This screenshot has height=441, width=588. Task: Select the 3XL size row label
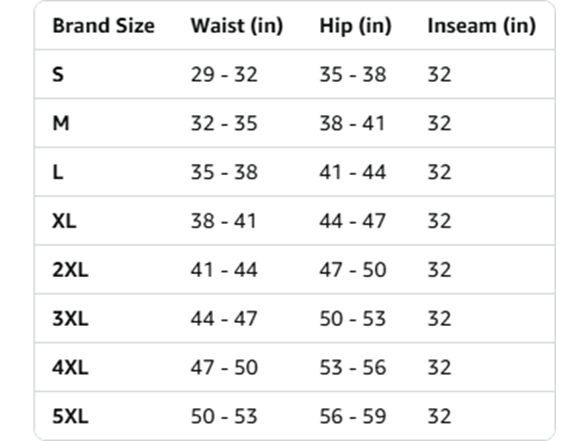point(70,318)
